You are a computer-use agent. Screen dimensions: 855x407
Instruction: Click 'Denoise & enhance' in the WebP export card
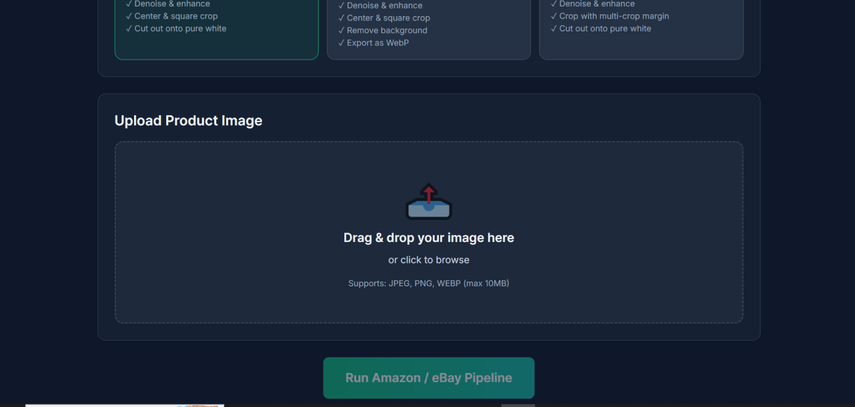(380, 6)
